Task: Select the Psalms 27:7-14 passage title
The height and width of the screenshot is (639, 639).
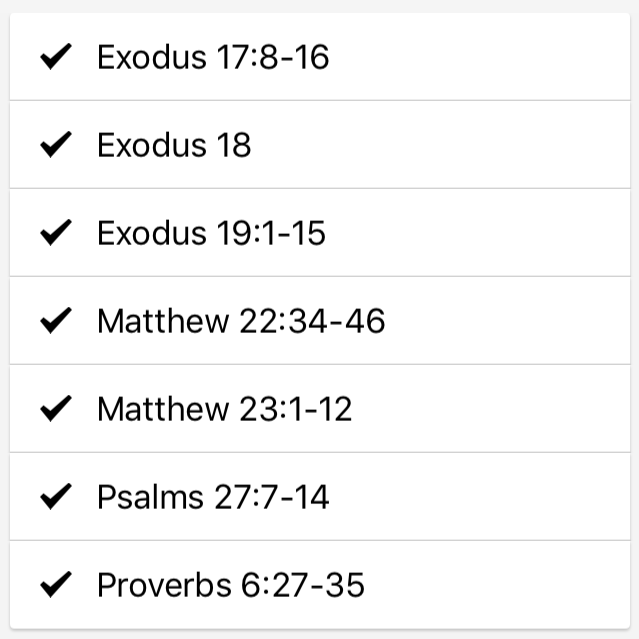Action: (213, 497)
